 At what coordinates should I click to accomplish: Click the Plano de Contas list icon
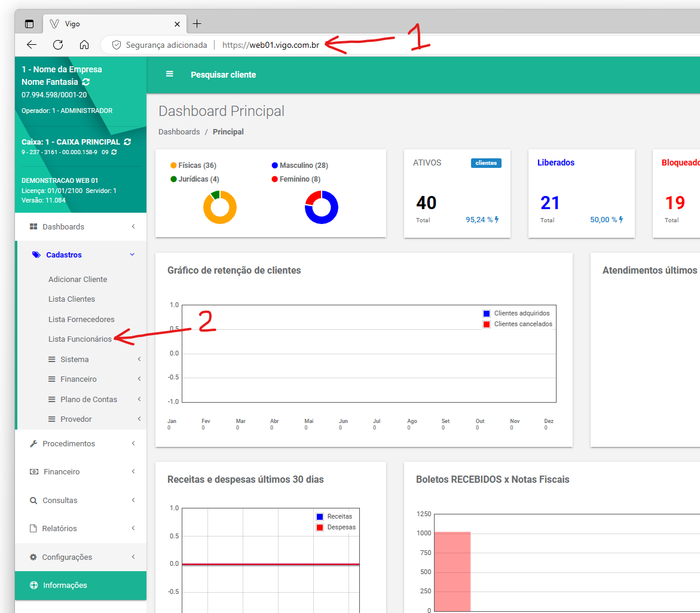pos(52,399)
